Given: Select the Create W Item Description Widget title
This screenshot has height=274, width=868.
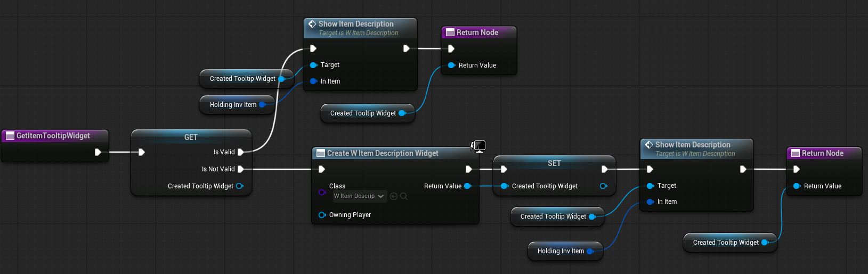Looking at the screenshot, I should 383,153.
